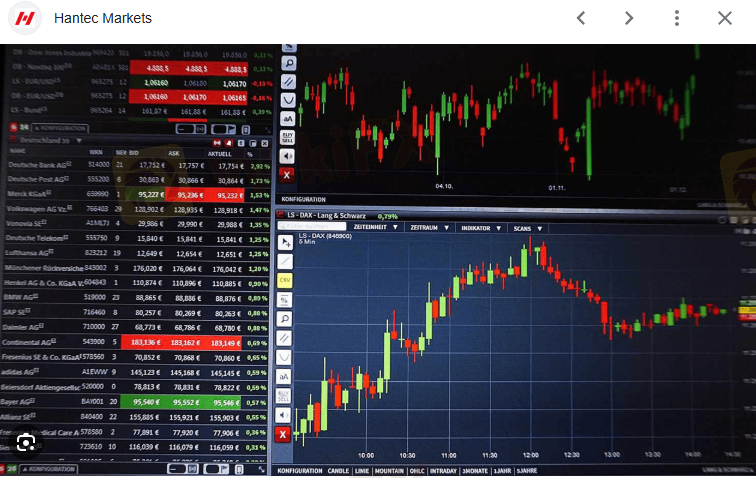Go to the previous image
Screen dimensions: 756x478
581,18
